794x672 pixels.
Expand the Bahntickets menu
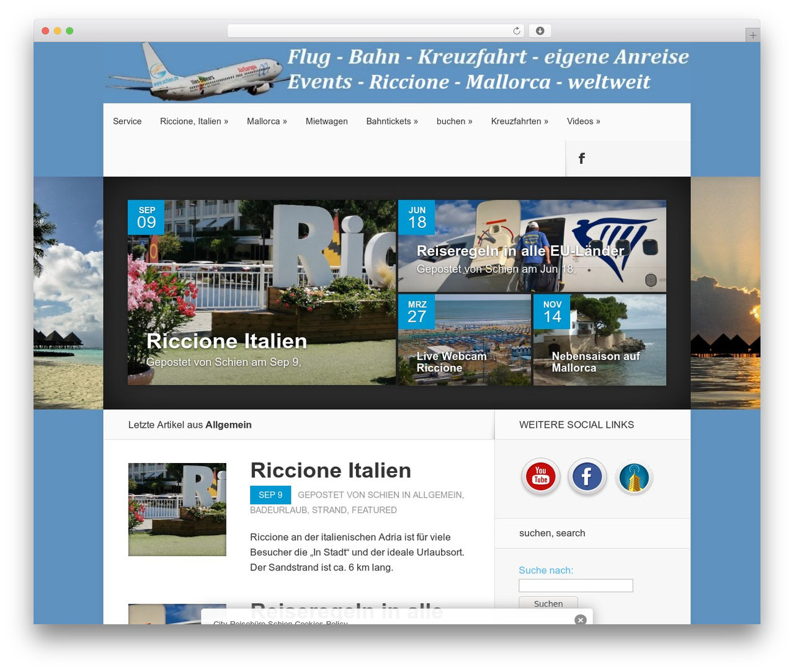pos(392,122)
